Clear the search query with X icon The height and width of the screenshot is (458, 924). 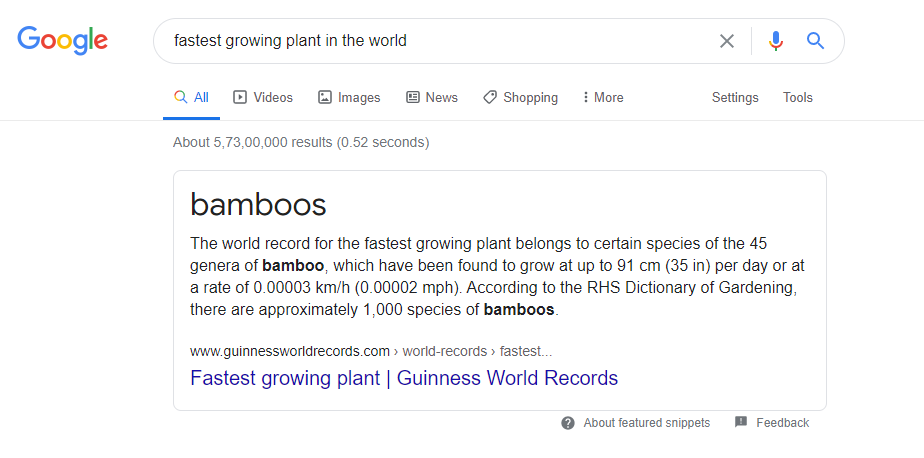[x=727, y=41]
